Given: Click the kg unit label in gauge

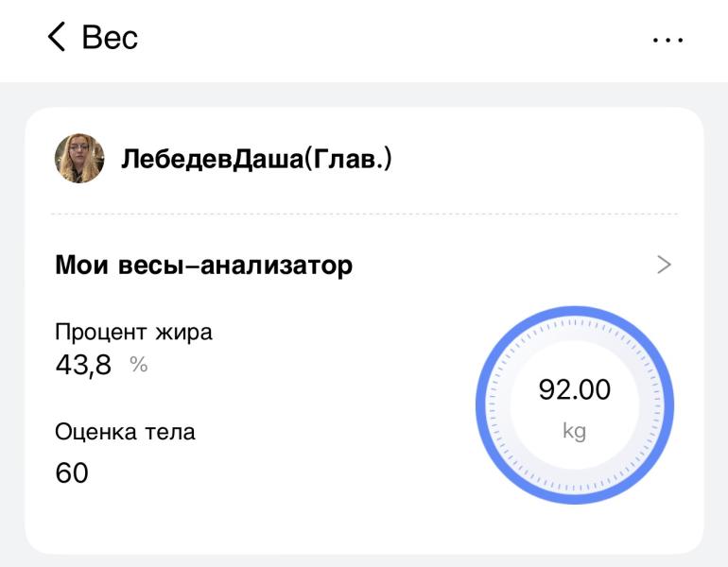Looking at the screenshot, I should click(574, 432).
